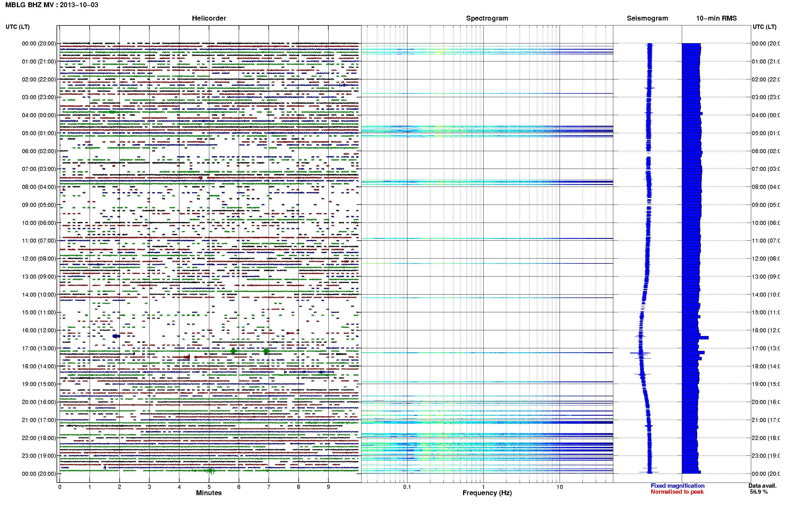Click the left time label 23:00 (19:00)

[39, 456]
